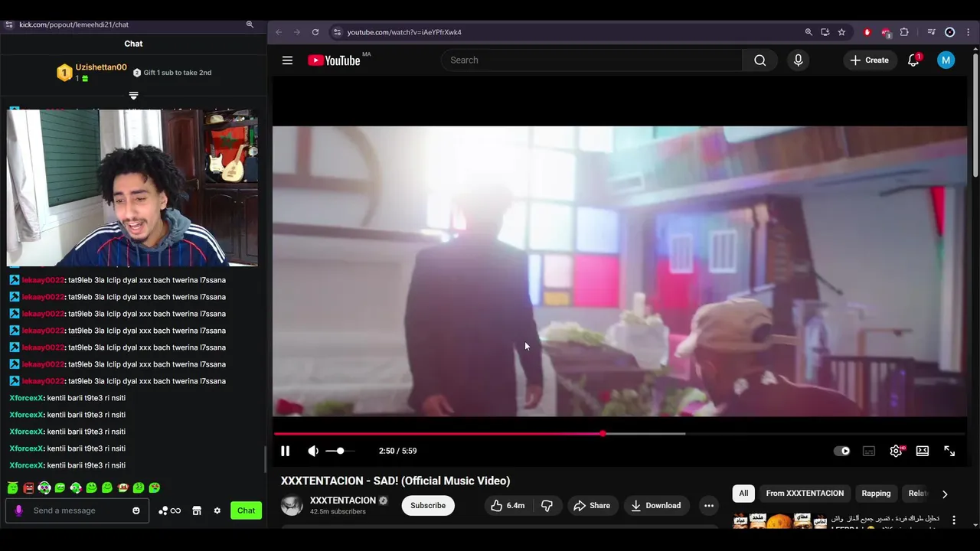Open the channel points infinity icon
Image resolution: width=980 pixels, height=551 pixels.
point(170,510)
